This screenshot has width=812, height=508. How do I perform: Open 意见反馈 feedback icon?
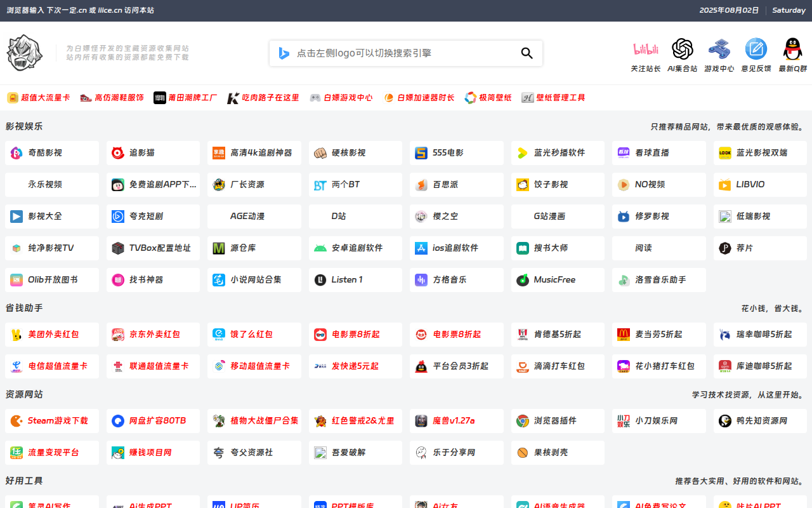tap(756, 49)
